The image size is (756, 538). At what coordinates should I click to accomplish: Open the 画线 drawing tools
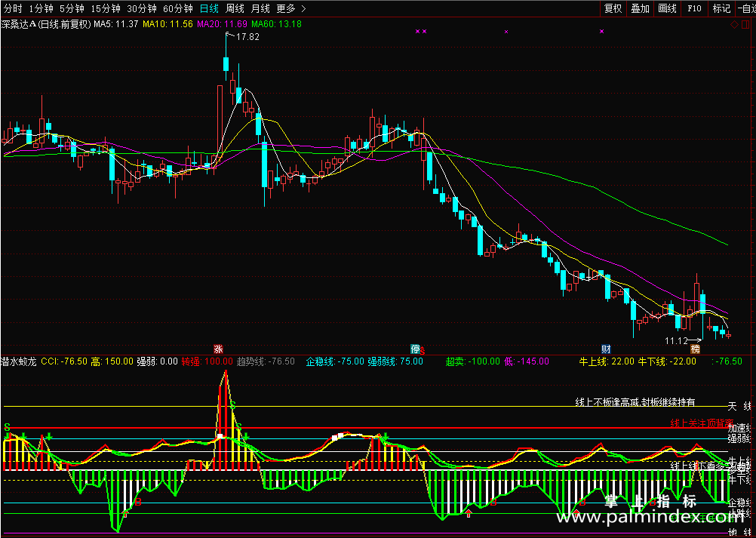[667, 8]
